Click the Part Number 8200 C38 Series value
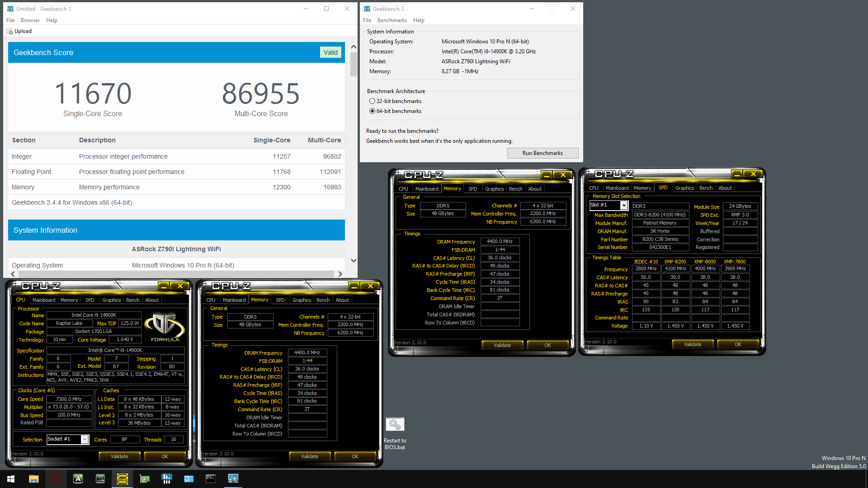This screenshot has height=488, width=868. click(x=660, y=239)
